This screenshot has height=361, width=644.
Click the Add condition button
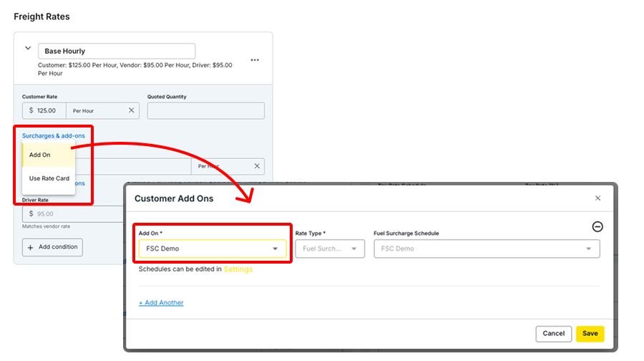(52, 247)
